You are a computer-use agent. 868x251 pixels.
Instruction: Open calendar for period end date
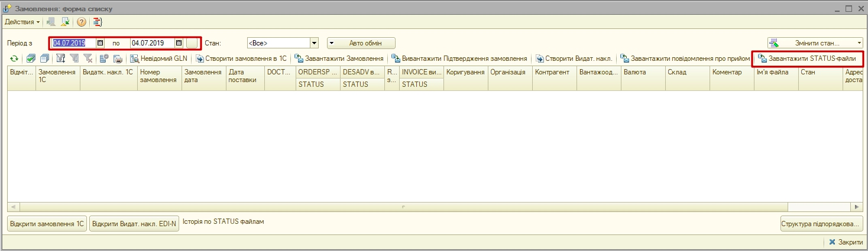[x=179, y=43]
